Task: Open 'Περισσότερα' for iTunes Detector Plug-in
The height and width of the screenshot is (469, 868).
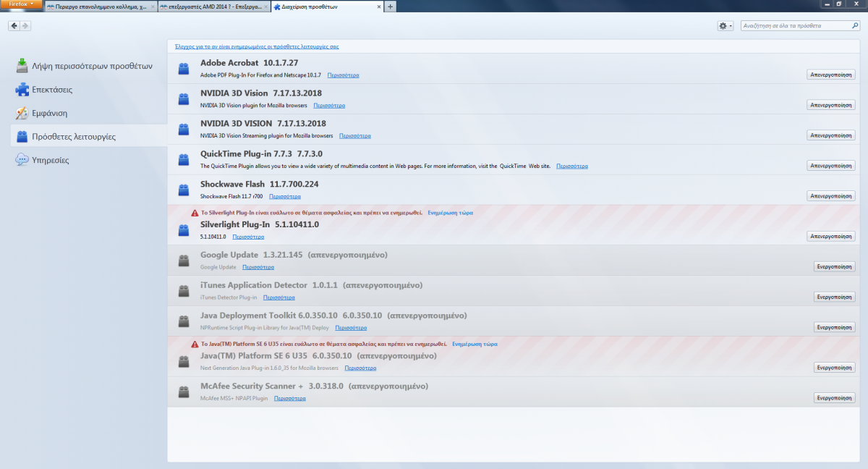Action: [x=279, y=297]
